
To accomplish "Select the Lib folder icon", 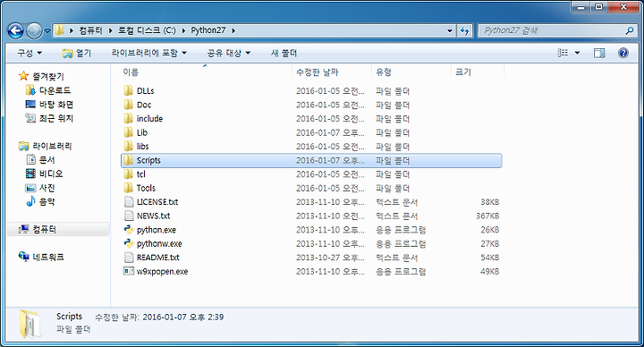I will [129, 132].
